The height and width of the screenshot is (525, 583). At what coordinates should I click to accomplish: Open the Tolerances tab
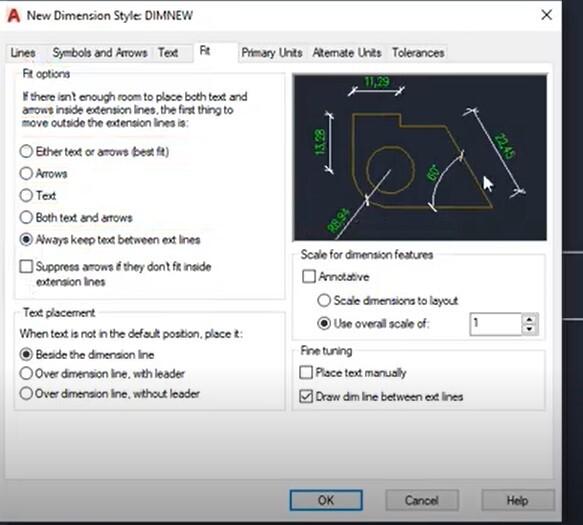pyautogui.click(x=418, y=53)
